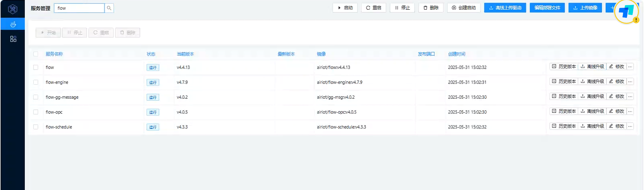Screen dimensions: 644x190
Task: Click the 创建启动 button
Action: (x=464, y=8)
